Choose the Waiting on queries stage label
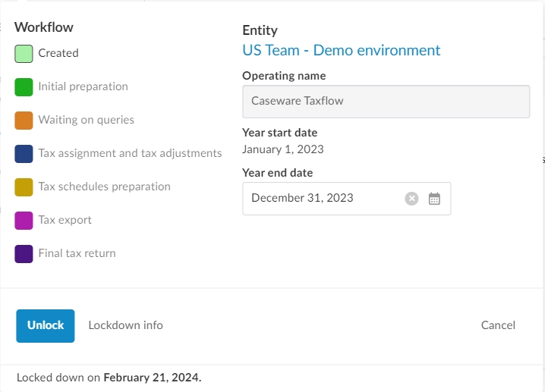This screenshot has height=392, width=545. [86, 120]
